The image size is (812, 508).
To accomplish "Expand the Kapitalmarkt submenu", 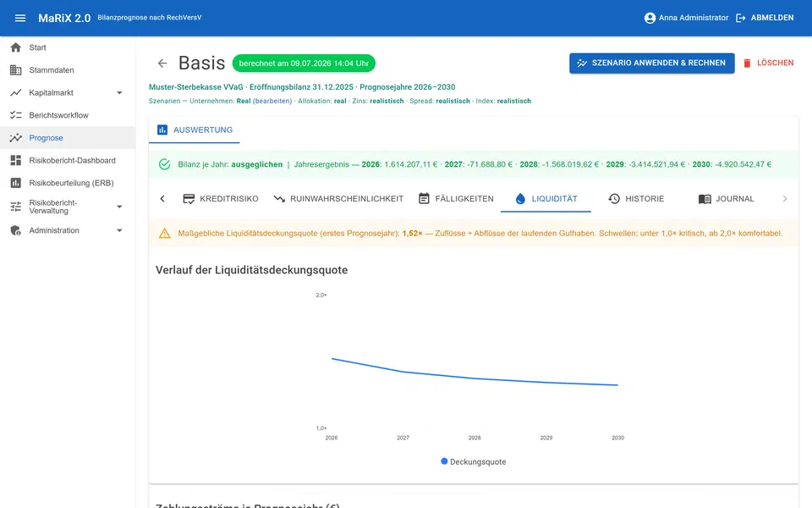I will 119,93.
